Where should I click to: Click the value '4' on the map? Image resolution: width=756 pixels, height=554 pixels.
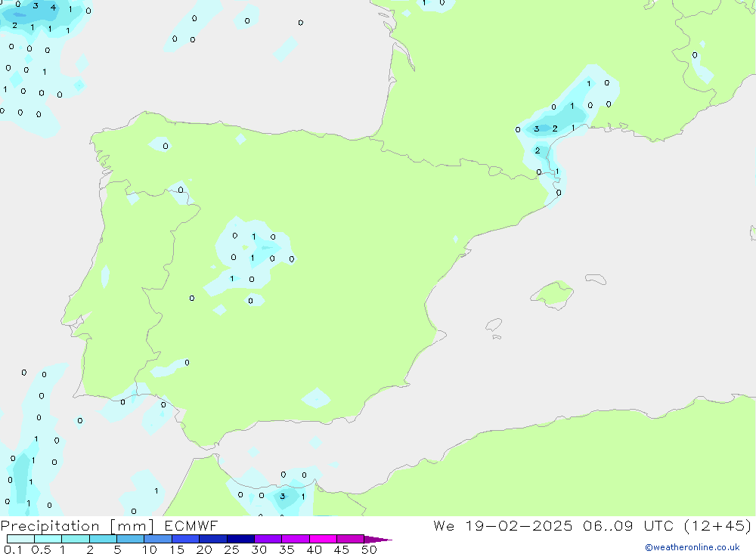pos(53,8)
